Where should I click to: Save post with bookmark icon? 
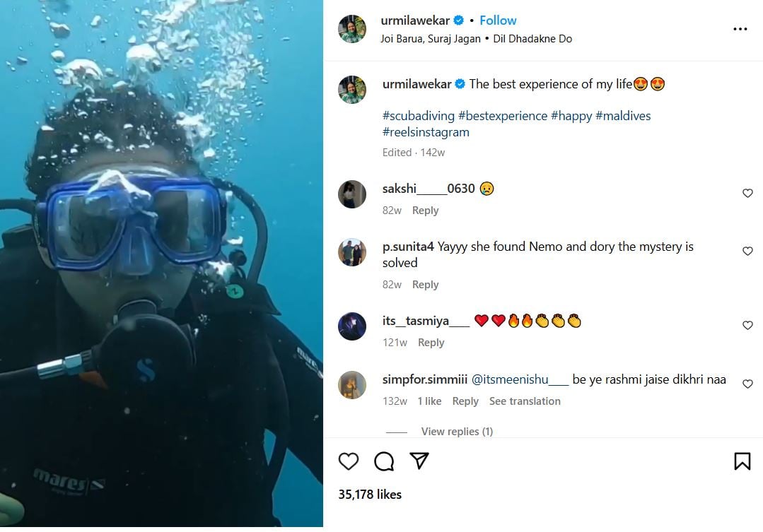point(742,461)
